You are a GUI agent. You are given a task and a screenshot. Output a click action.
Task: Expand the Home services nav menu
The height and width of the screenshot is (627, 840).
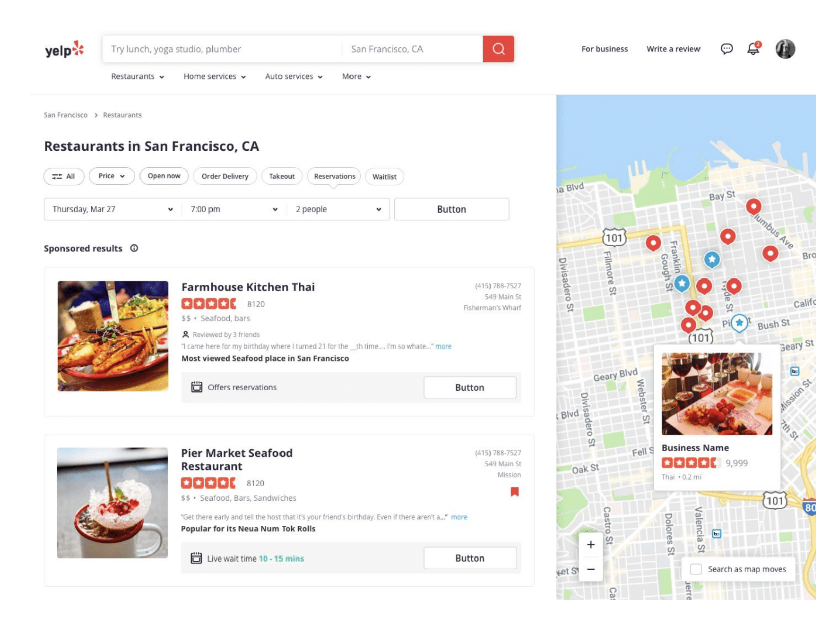click(215, 77)
